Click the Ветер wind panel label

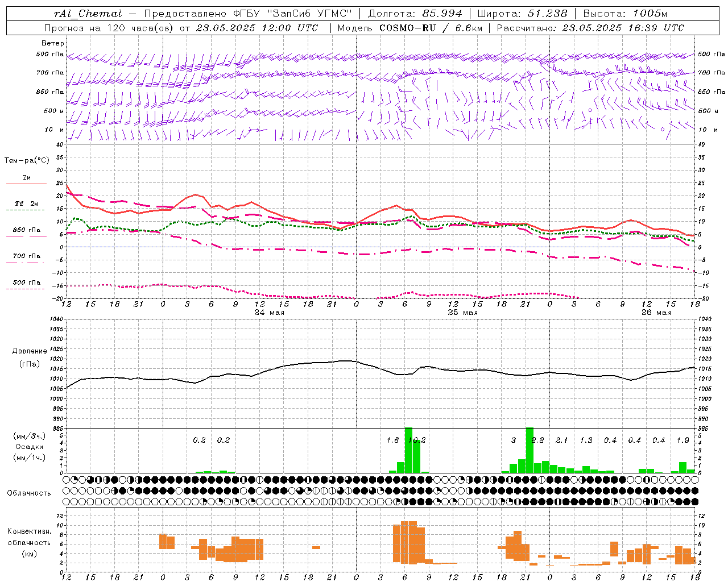click(53, 43)
